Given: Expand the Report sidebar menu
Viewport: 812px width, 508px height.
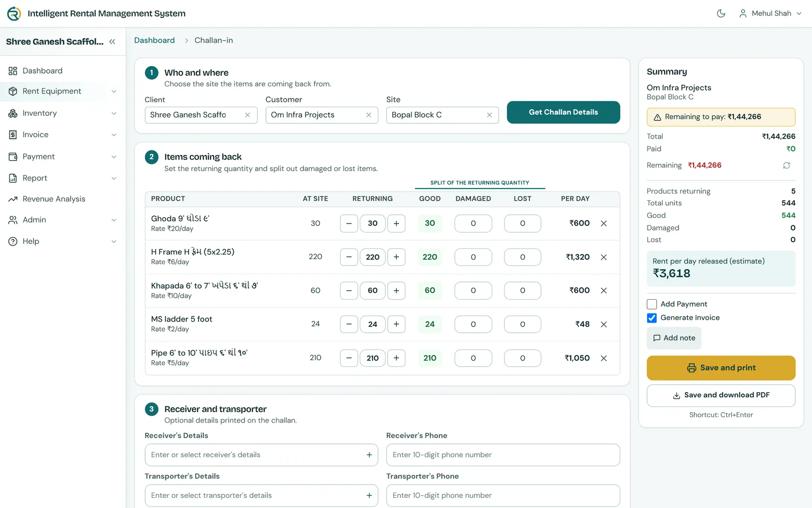Looking at the screenshot, I should [63, 178].
